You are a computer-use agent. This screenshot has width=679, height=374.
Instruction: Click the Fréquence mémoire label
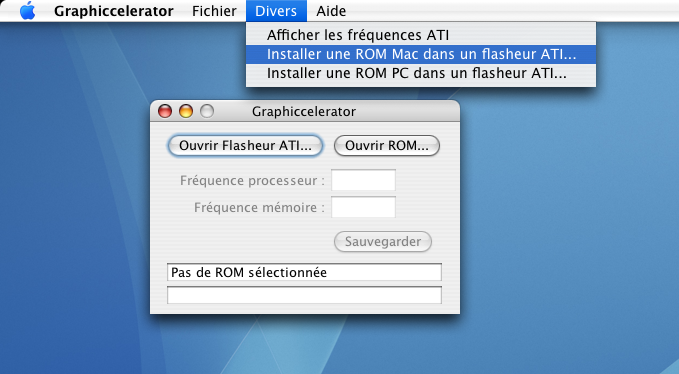259,207
